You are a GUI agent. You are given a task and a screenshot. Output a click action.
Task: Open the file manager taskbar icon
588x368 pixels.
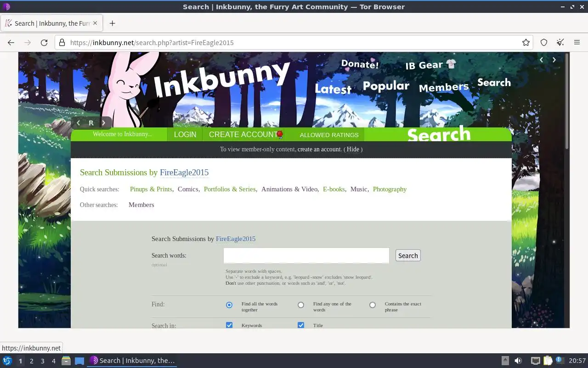point(66,361)
